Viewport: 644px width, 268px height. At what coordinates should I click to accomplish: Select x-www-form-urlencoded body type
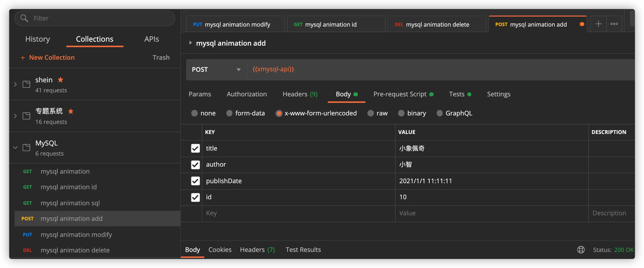(x=279, y=113)
